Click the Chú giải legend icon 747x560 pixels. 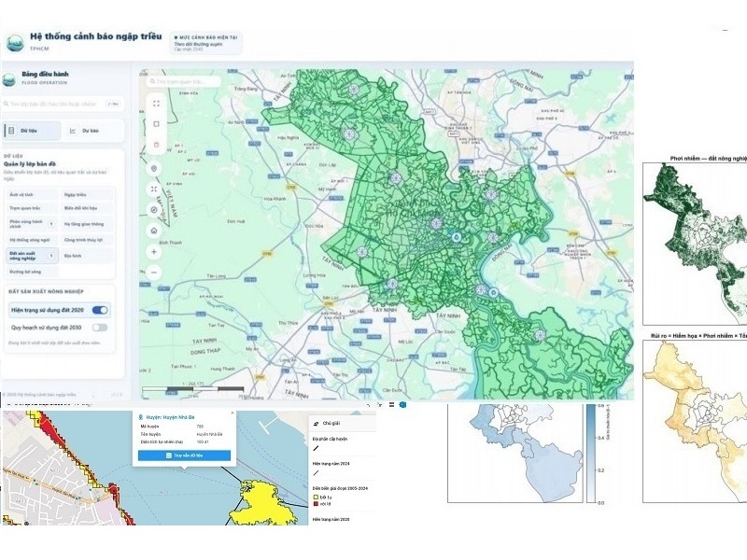(317, 424)
